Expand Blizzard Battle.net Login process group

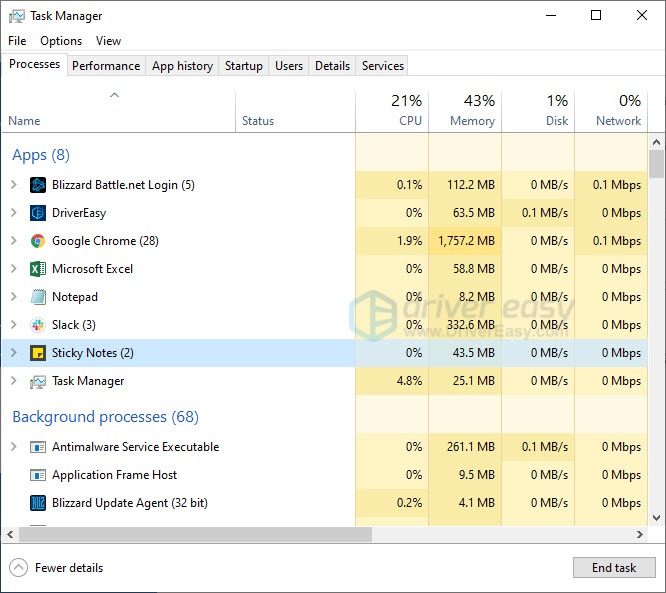14,185
